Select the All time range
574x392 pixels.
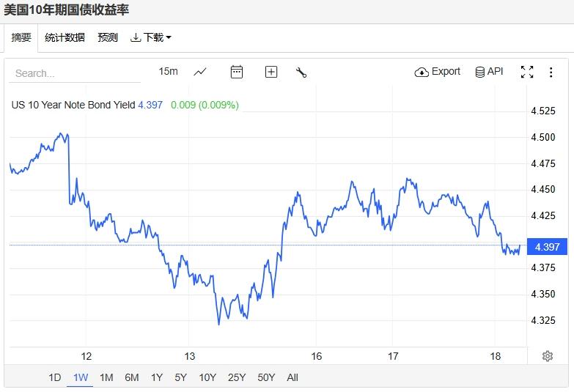292,377
